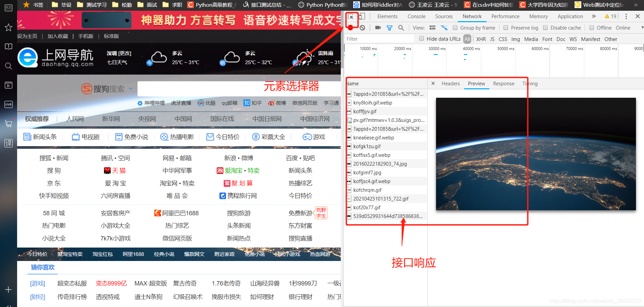The image size is (644, 307).
Task: Open the translate icon in left sidebar
Action: [x=8, y=143]
